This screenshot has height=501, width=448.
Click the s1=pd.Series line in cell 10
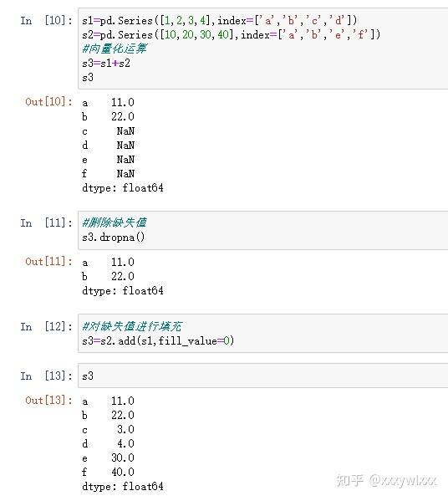point(219,21)
